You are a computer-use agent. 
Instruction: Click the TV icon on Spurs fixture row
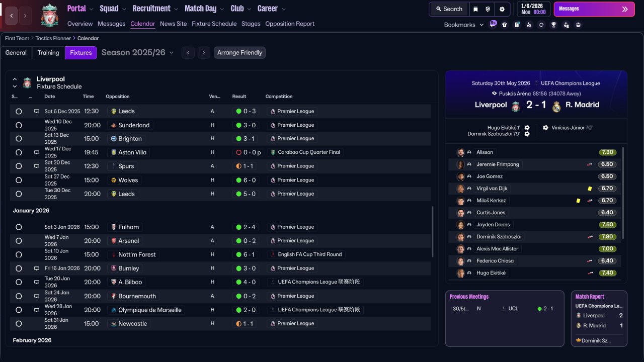coord(37,166)
